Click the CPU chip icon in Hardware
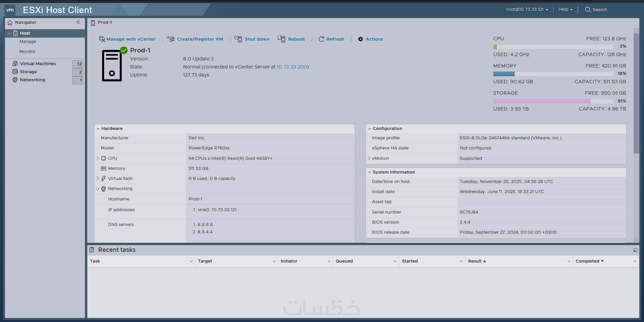Screen dimensions: 644x322 tap(103, 158)
